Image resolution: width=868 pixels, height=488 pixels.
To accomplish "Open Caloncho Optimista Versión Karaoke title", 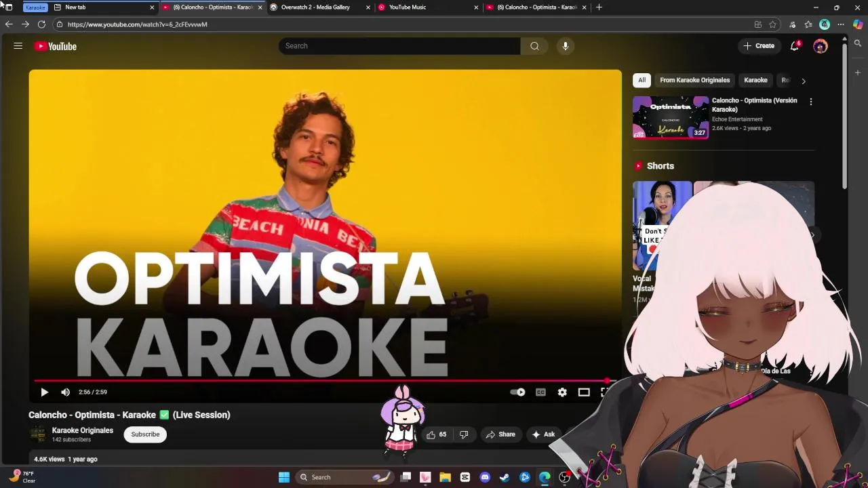I will 755,104.
